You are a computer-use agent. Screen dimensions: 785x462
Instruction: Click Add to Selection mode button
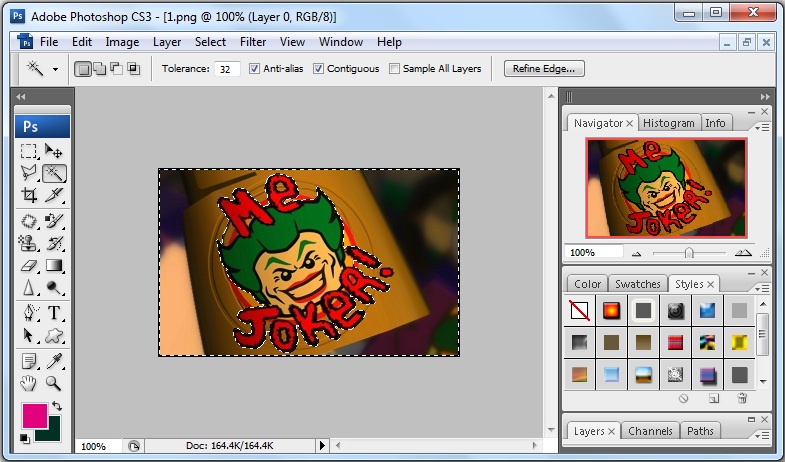tap(100, 69)
